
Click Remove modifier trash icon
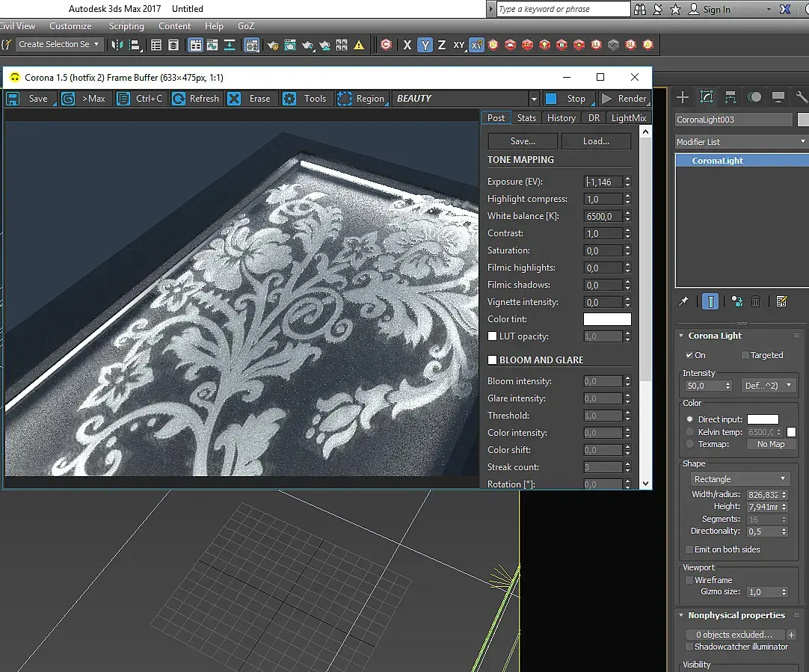pos(756,301)
